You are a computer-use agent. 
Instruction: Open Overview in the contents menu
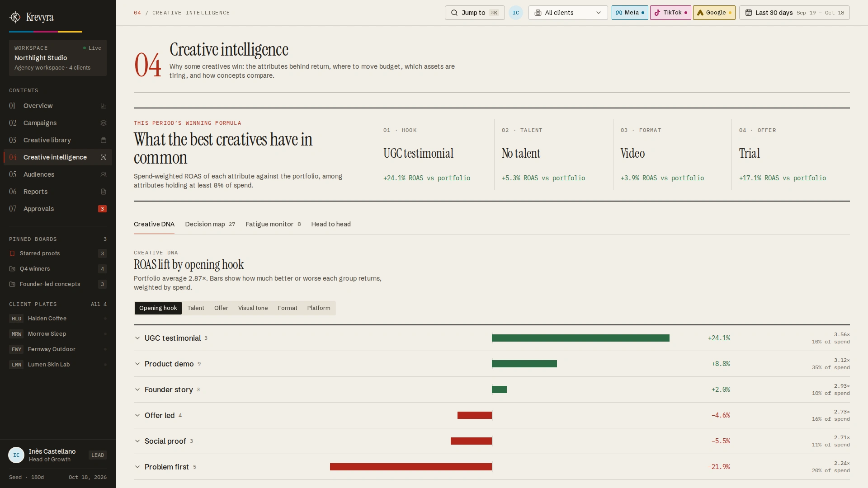(58, 106)
